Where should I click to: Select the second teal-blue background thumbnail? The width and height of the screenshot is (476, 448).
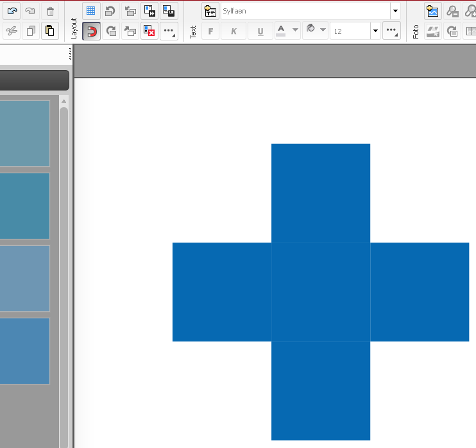pyautogui.click(x=25, y=206)
